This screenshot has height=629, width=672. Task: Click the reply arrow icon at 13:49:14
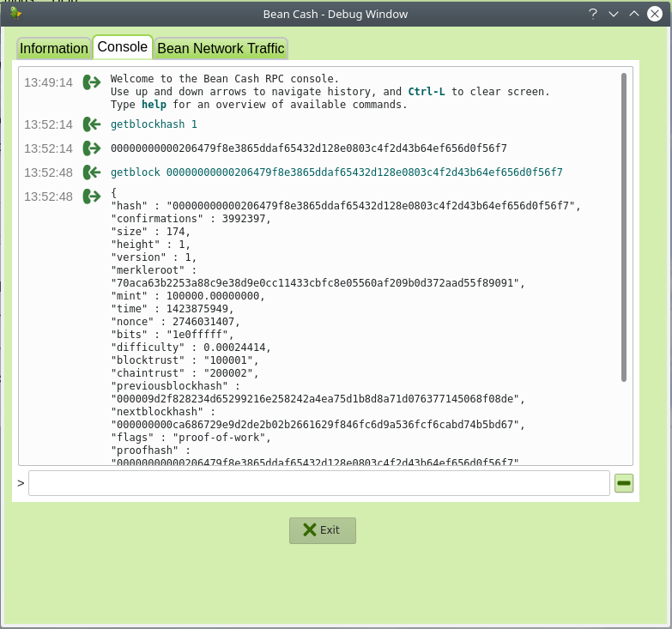point(92,82)
